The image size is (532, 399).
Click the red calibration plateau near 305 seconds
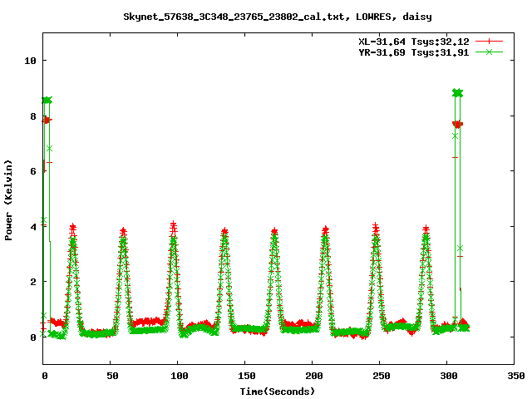click(457, 124)
